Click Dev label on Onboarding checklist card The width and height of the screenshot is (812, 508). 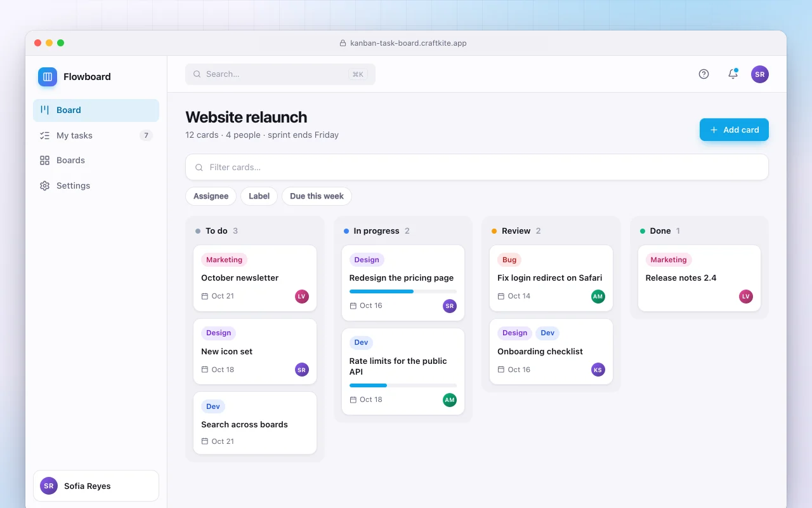click(547, 333)
